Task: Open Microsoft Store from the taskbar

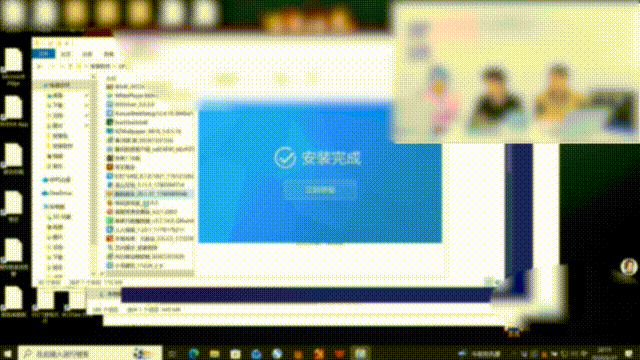Action: click(236, 354)
